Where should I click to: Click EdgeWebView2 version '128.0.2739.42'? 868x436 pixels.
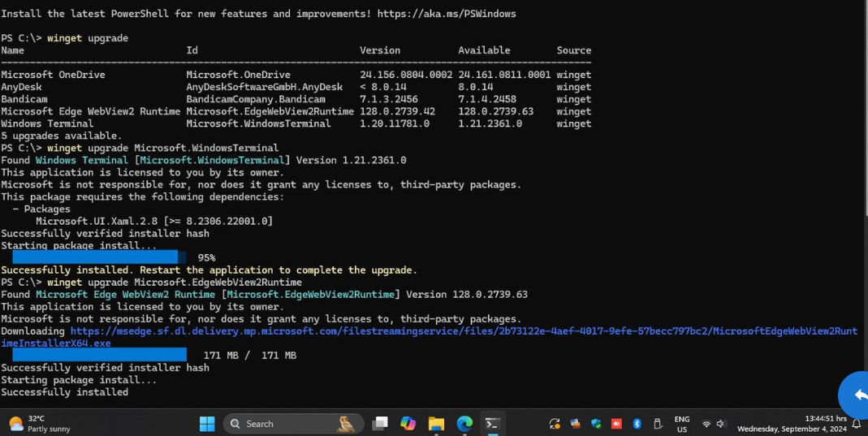pyautogui.click(x=398, y=111)
